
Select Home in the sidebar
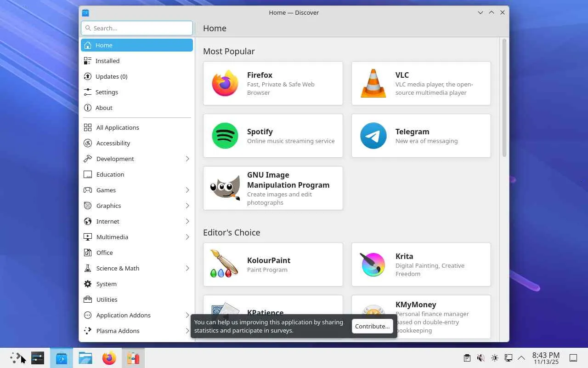(x=137, y=45)
